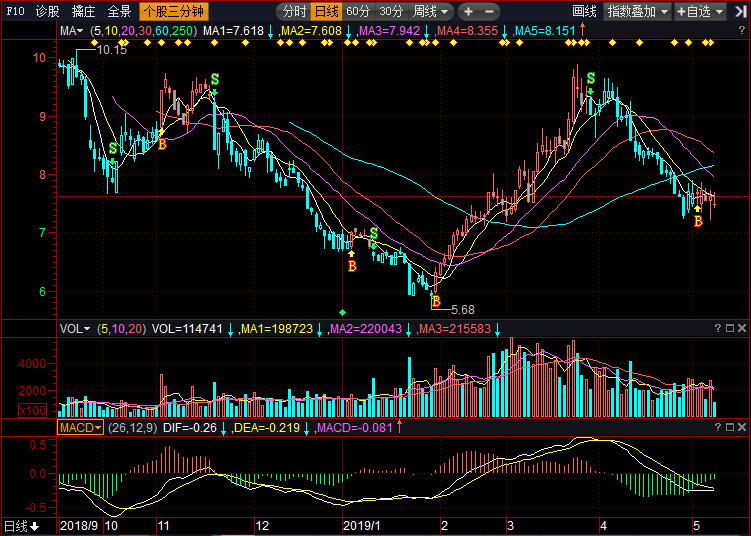751x536 pixels.
Task: Click the B buy signal at 5.68 low
Action: 436,300
